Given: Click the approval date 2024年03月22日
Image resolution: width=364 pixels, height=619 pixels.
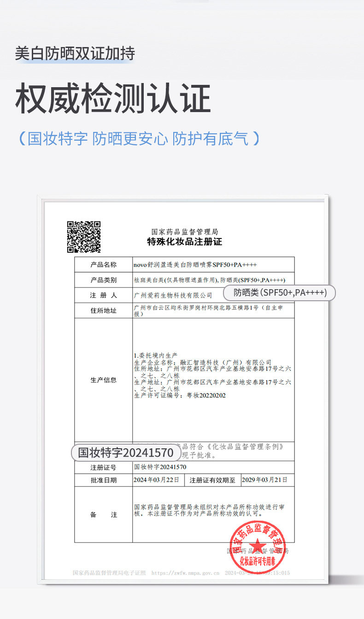Looking at the screenshot, I should 156,480.
